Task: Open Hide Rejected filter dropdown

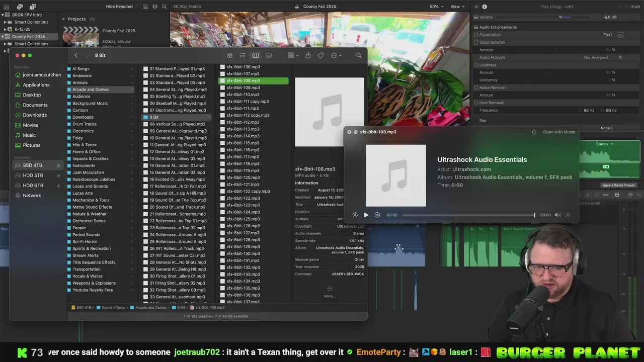Action: [121, 7]
